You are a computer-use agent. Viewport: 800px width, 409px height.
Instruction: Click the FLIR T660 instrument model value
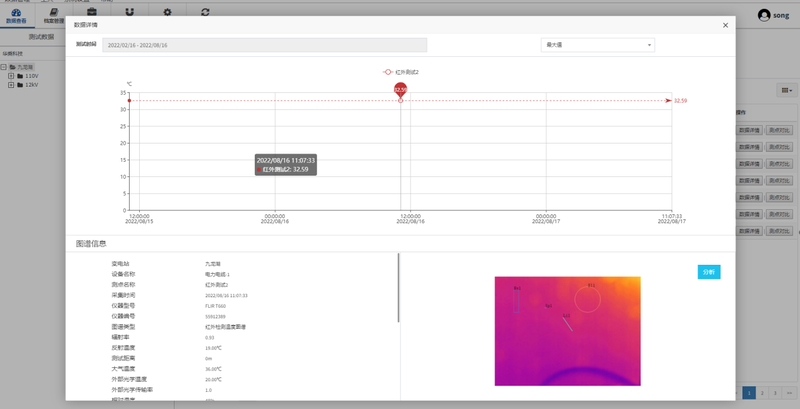click(215, 306)
